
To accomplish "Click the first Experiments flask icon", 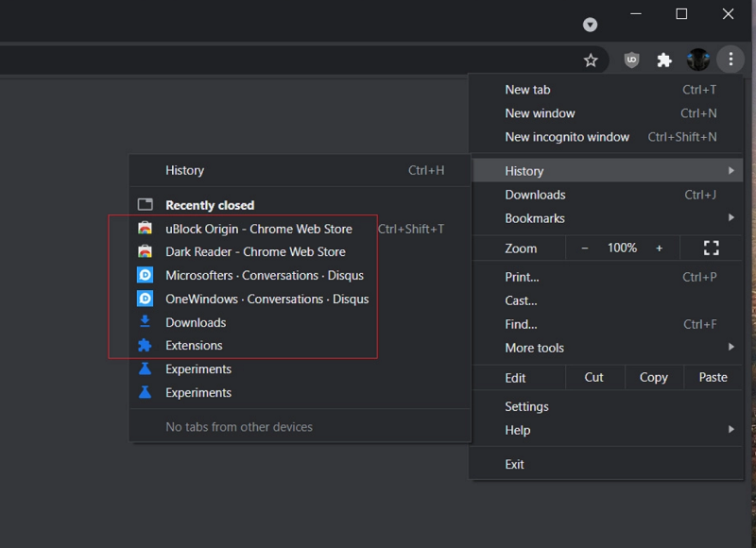I will coord(146,368).
